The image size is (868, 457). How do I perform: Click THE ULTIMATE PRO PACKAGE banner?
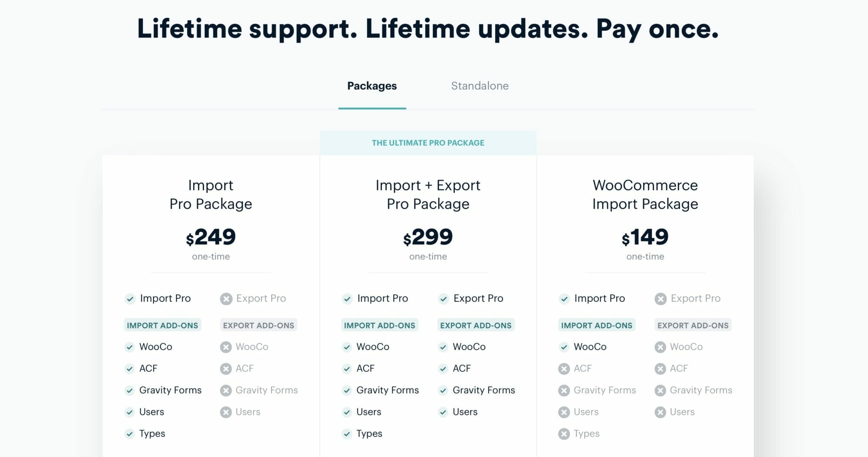tap(428, 143)
